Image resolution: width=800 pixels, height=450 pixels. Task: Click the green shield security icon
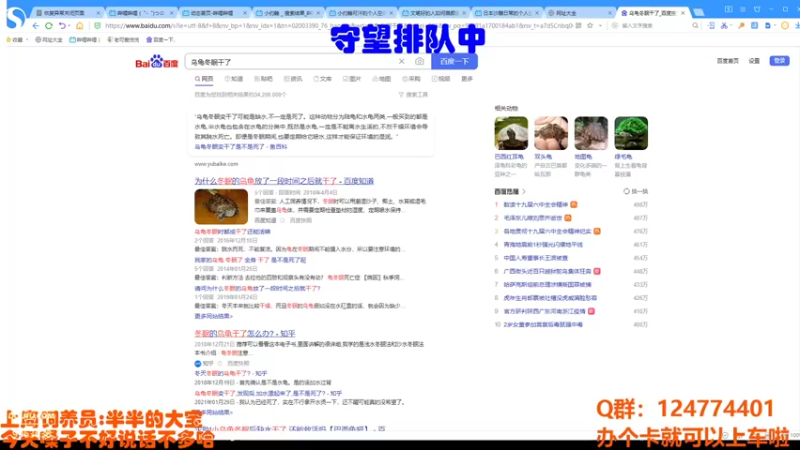97,26
